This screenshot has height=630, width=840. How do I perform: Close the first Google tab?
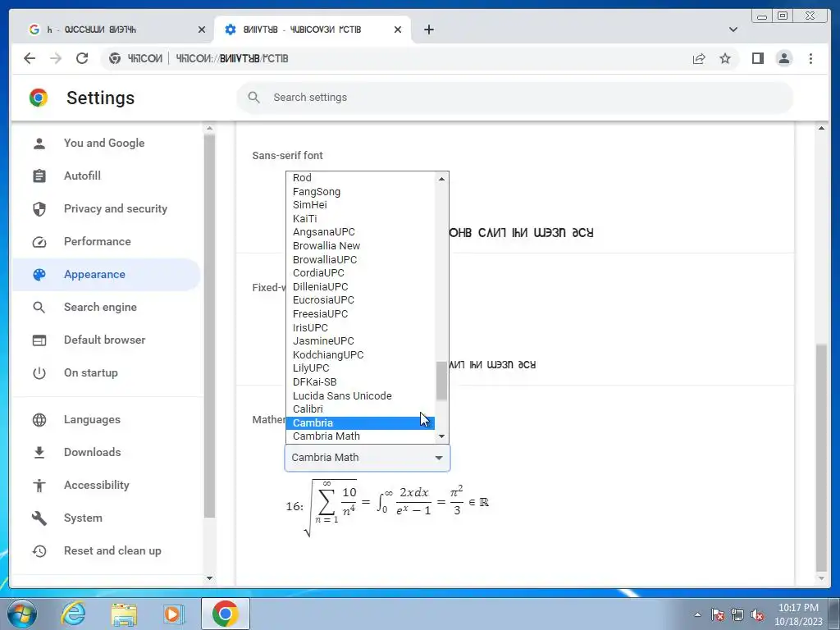[x=202, y=30]
